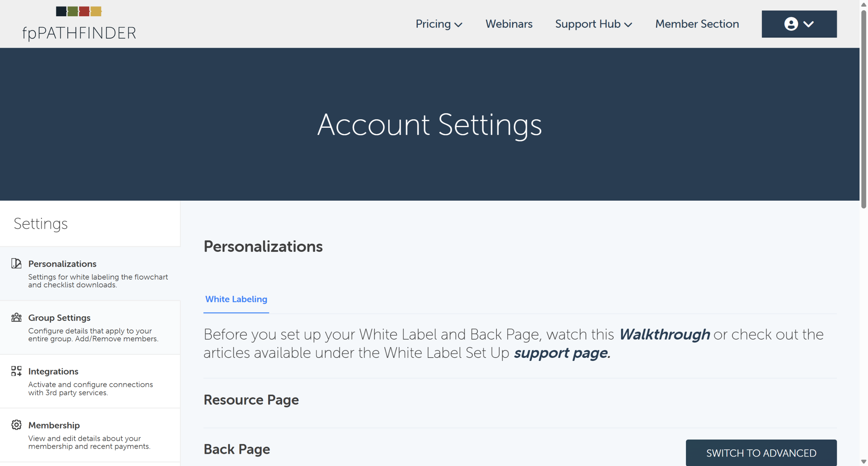Click the user account avatar icon
868x466 pixels.
[x=791, y=24]
